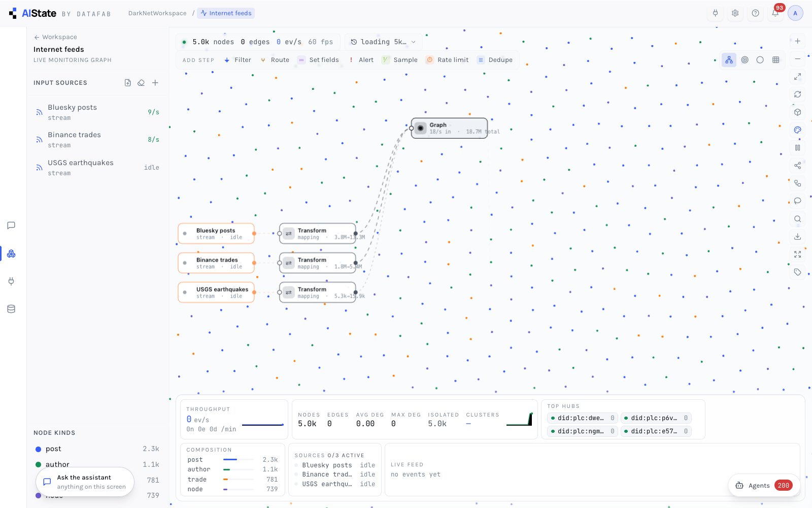Open help question mark icon

pyautogui.click(x=755, y=13)
